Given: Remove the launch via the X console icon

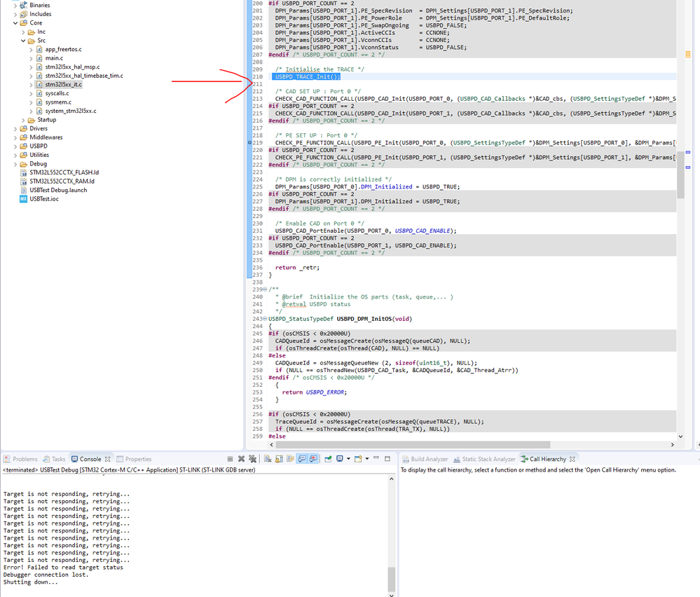Looking at the screenshot, I should tap(242, 459).
